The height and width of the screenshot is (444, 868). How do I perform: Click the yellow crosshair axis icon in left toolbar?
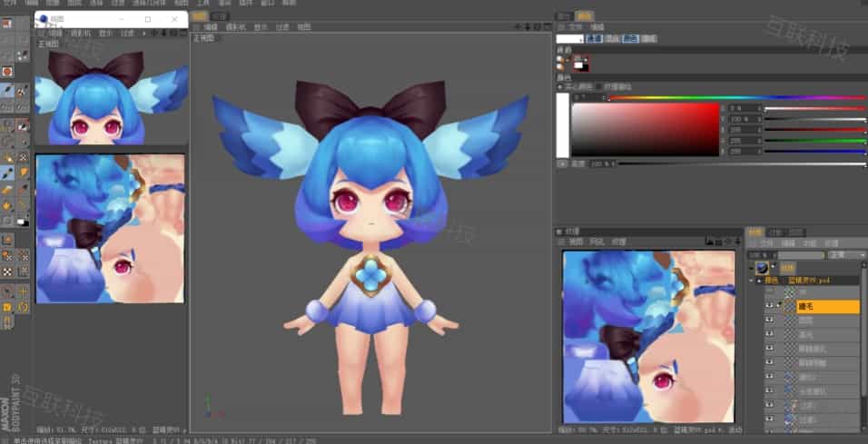coord(23,291)
